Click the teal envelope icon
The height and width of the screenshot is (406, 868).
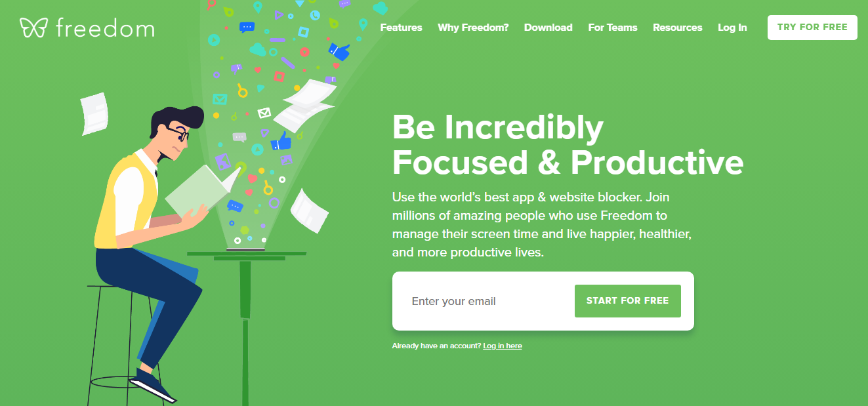pos(219,99)
